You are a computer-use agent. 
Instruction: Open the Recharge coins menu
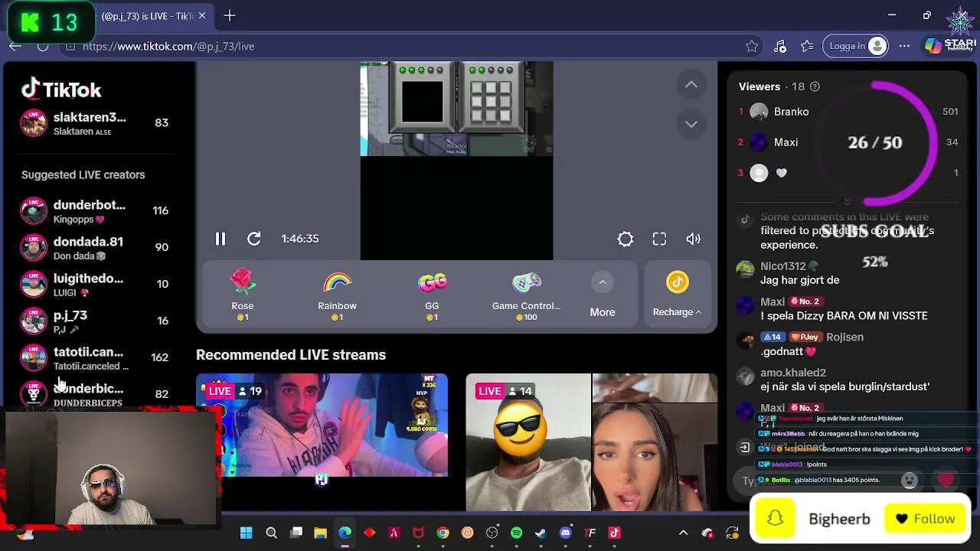(677, 295)
